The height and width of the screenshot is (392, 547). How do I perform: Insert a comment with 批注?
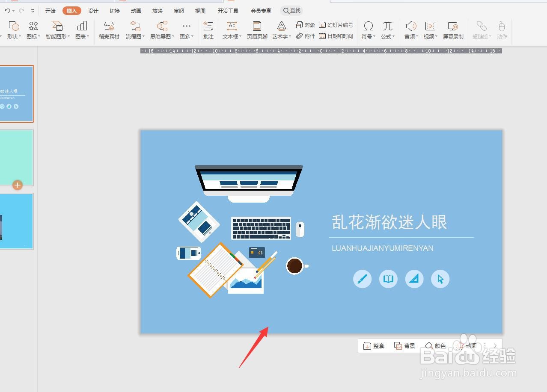click(x=208, y=30)
